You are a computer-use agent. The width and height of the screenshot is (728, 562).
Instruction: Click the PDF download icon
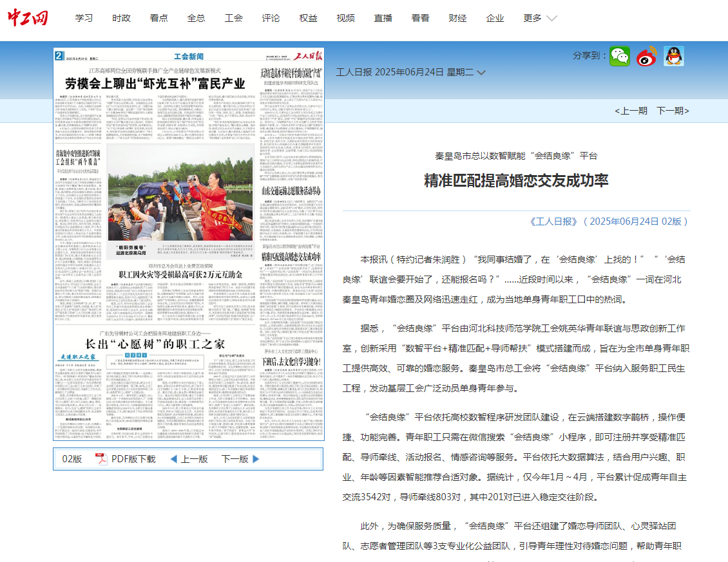click(x=101, y=459)
